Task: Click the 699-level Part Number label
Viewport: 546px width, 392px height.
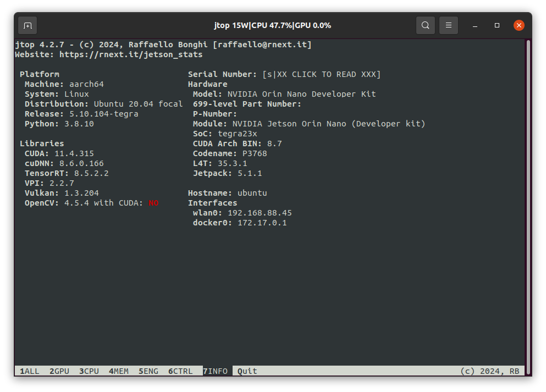Action: coord(247,104)
